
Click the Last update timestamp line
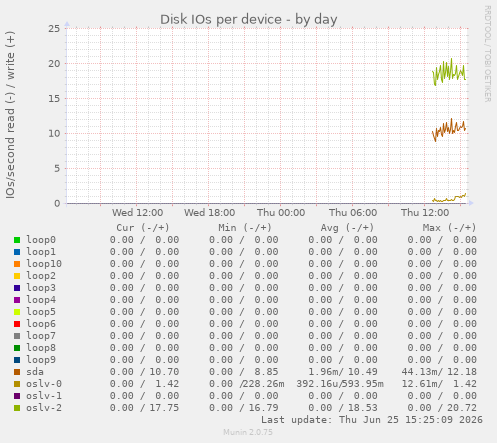[372, 420]
